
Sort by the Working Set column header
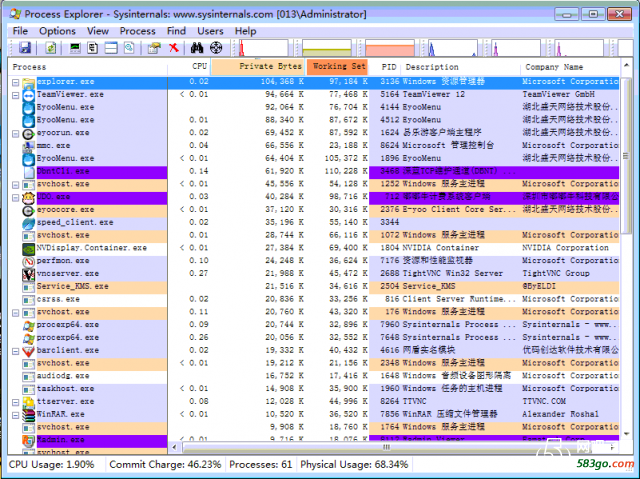tap(337, 67)
